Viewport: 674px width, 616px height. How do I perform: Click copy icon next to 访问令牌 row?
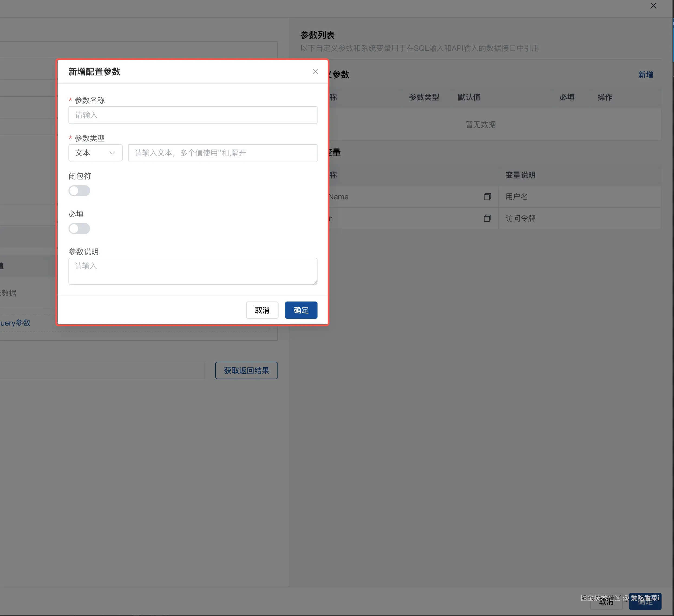pyautogui.click(x=487, y=218)
